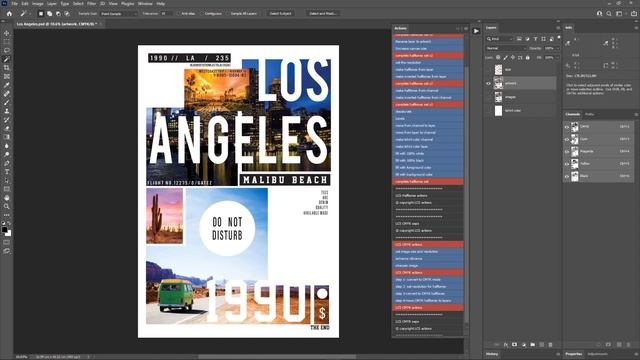This screenshot has width=640, height=360.
Task: Click Lock all icon in Layers panel
Action: click(x=527, y=58)
